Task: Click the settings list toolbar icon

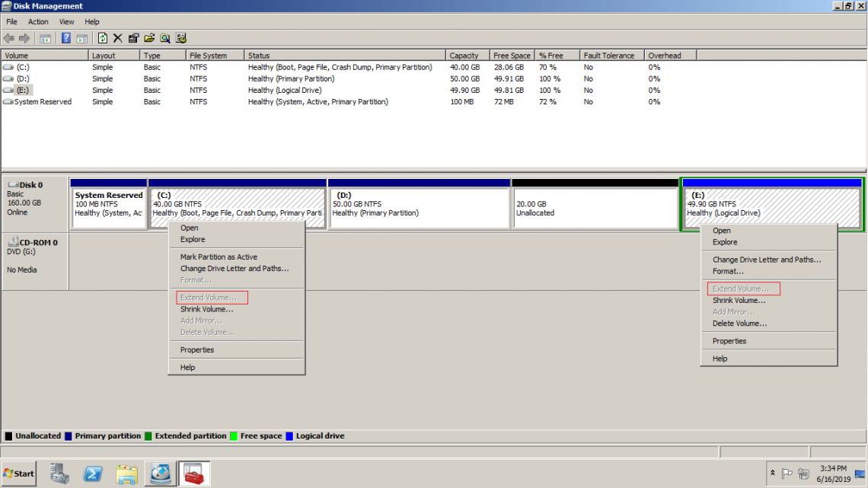Action: click(180, 38)
